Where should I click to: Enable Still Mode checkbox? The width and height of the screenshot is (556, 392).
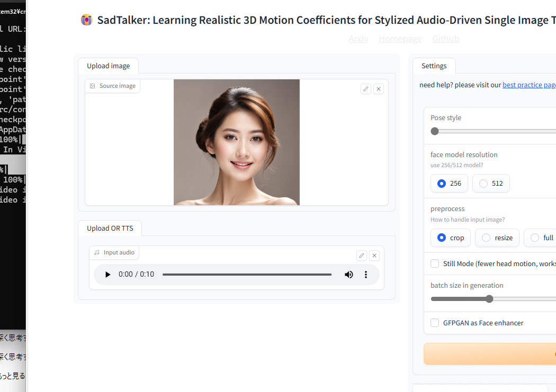(x=435, y=263)
